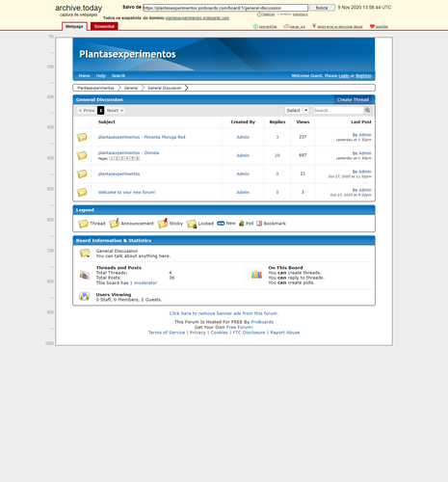Click the On This Board people icon
Viewport: 448px width, 482px height.
click(256, 275)
